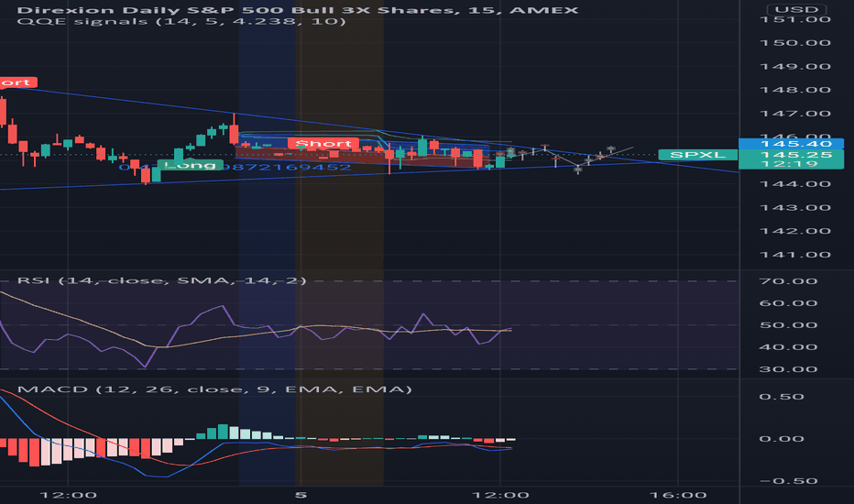
Task: Click the 70.00 RSI scale label
Action: 788,281
